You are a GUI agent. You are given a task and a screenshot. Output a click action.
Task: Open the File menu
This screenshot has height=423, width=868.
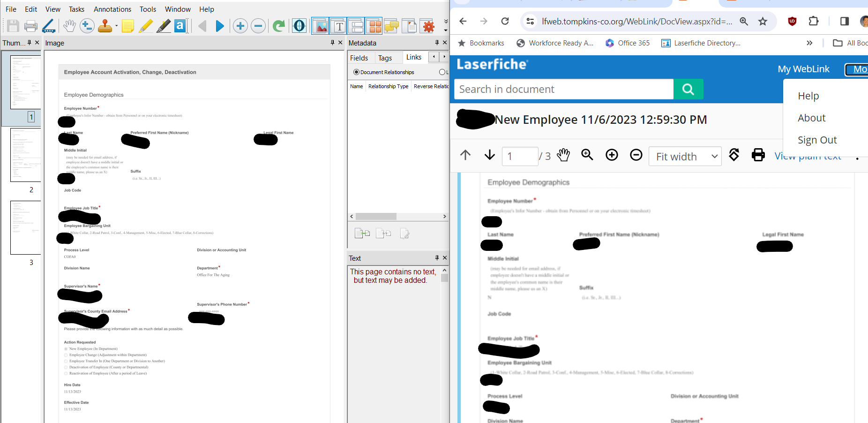pos(11,9)
